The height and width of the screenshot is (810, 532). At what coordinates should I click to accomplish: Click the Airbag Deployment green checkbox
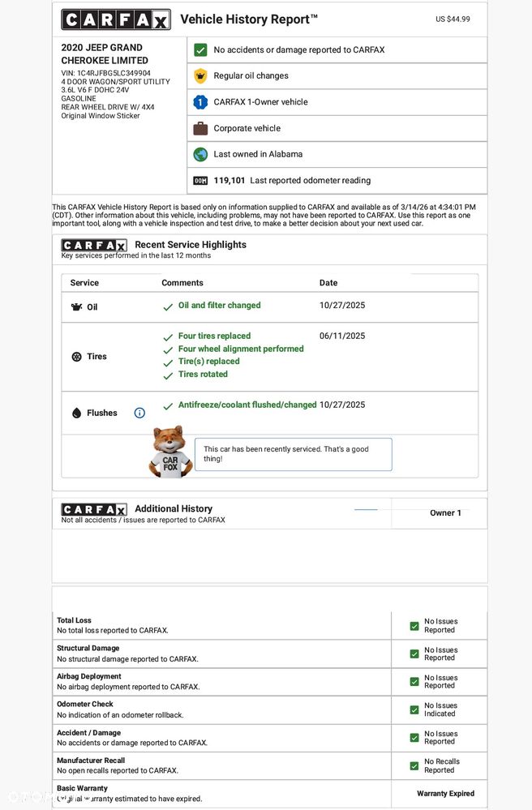pyautogui.click(x=414, y=682)
